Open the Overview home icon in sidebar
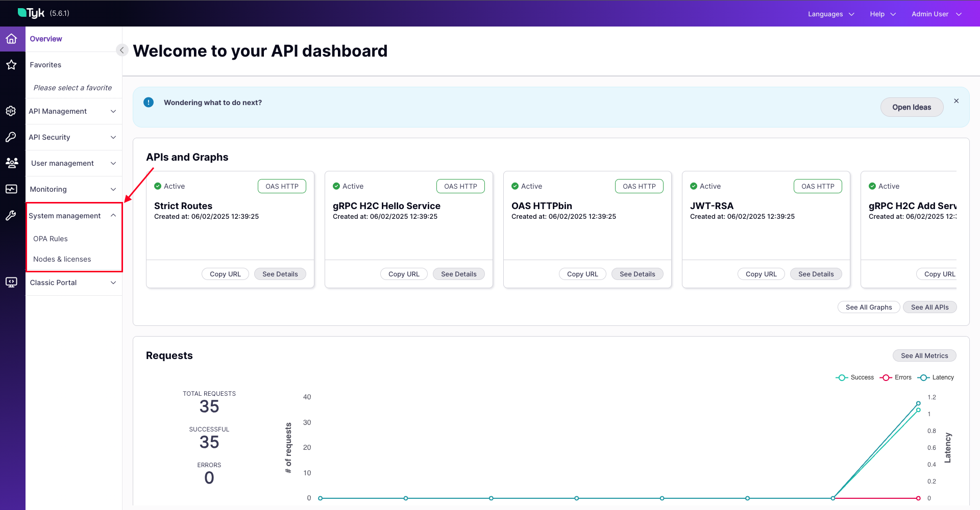Screen dimensions: 980x510 click(x=12, y=38)
